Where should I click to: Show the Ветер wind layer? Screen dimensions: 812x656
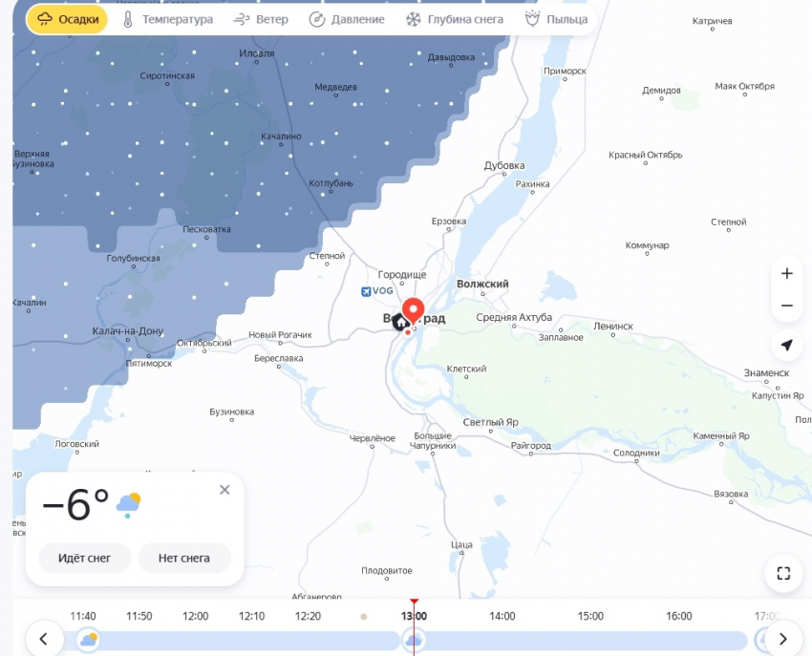pos(260,19)
